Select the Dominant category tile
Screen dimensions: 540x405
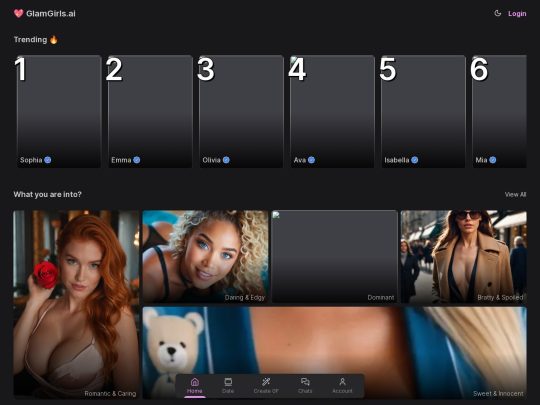coord(334,257)
